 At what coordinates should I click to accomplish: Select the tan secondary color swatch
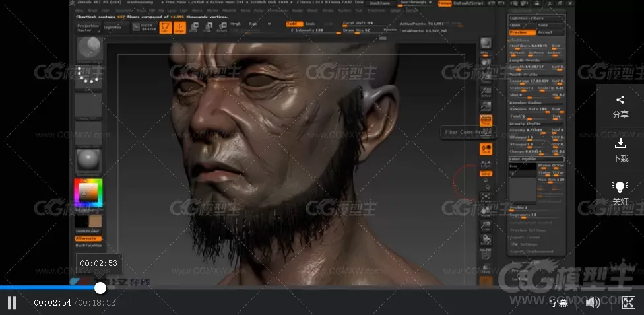95,221
